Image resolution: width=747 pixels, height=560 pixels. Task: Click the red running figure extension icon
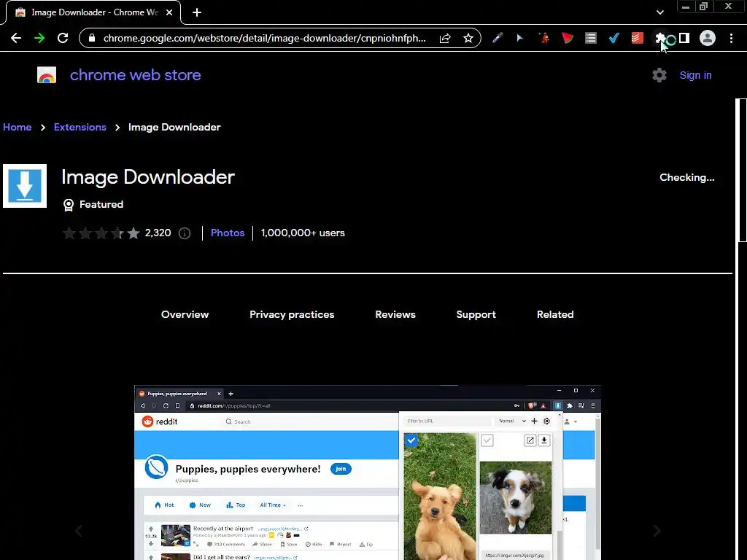[x=543, y=38]
